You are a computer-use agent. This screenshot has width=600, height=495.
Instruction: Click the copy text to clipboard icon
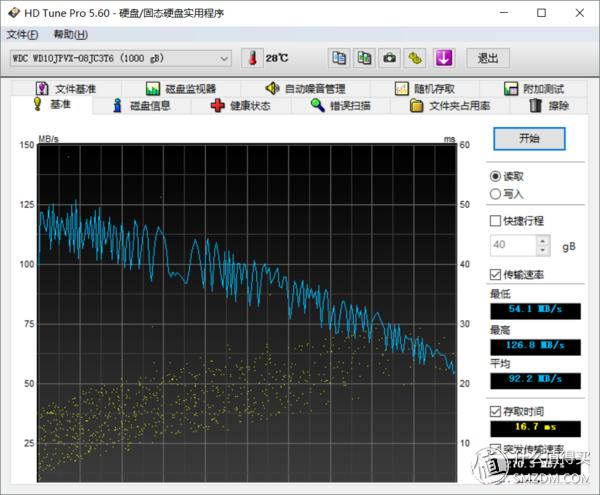(339, 58)
